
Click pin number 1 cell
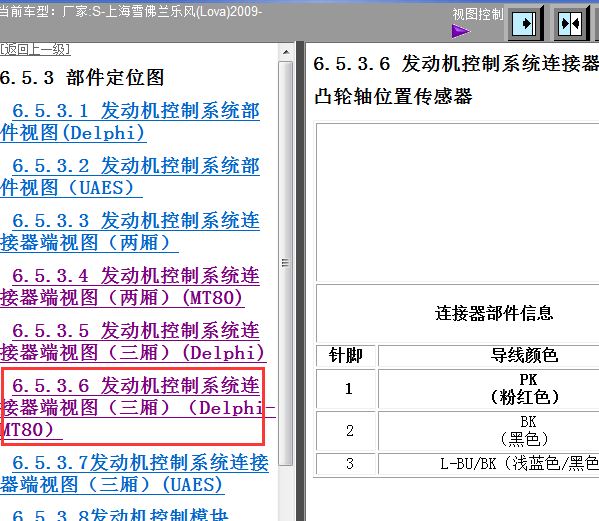346,389
